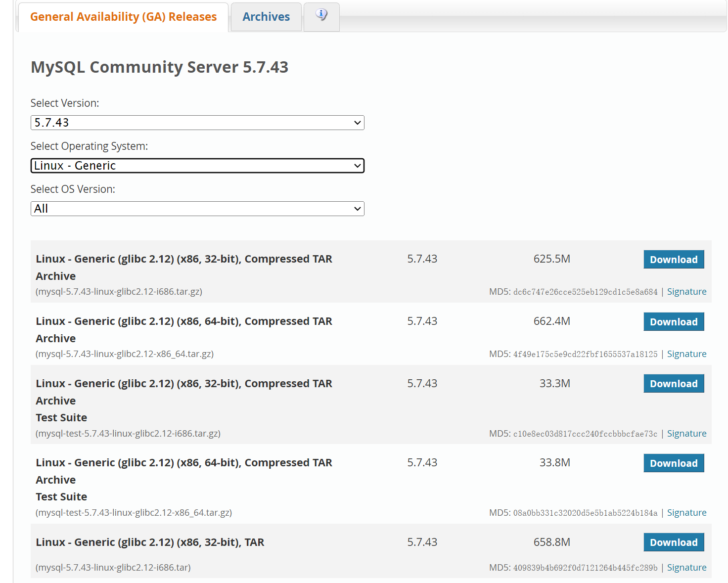This screenshot has width=728, height=583.
Task: Click the file name (mysql-test-5.7.43-linux-glibc2.12-x86_64.tar.gz)
Action: point(134,513)
